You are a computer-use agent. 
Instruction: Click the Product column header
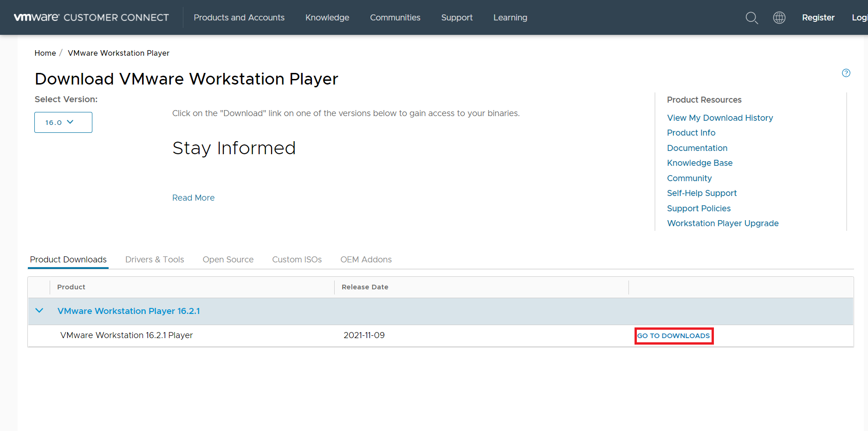(71, 287)
